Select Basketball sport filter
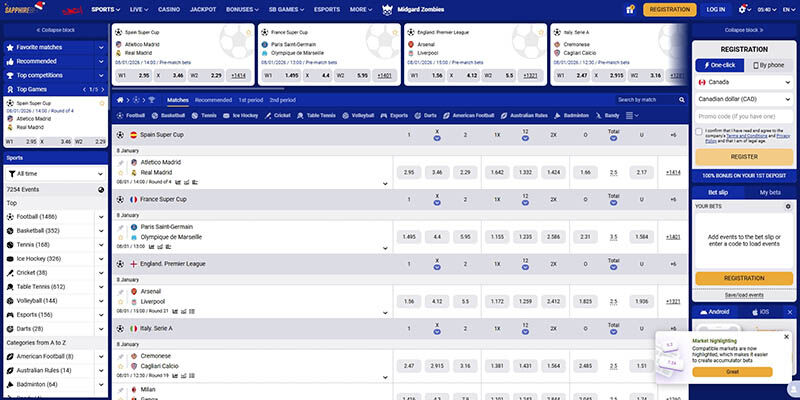800x400 pixels. point(169,116)
